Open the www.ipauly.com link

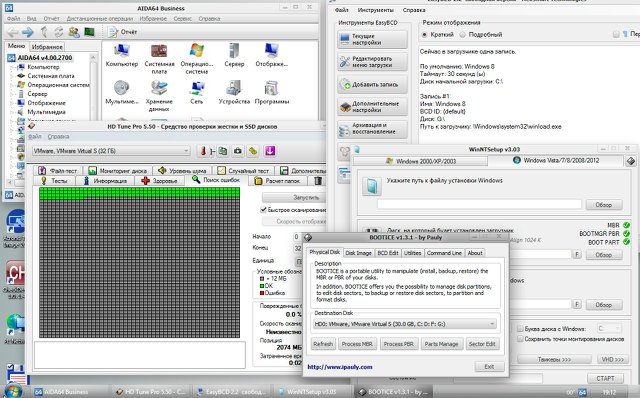pos(340,367)
